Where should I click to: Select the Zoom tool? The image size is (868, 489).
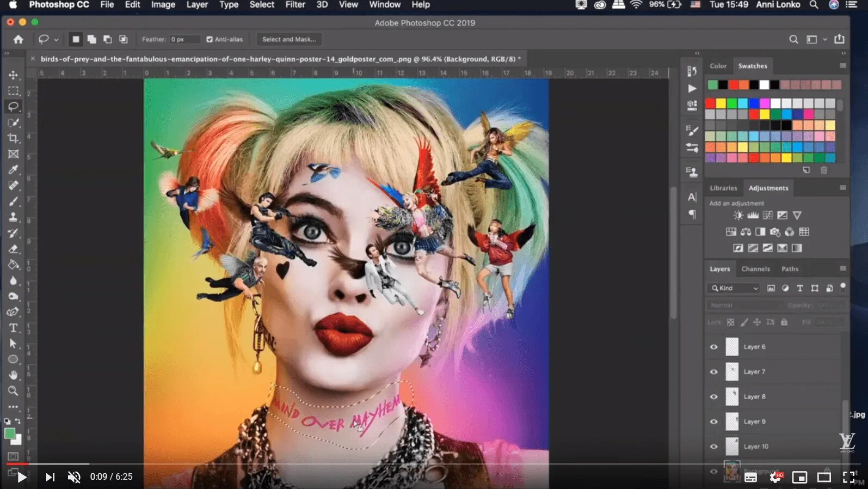14,391
